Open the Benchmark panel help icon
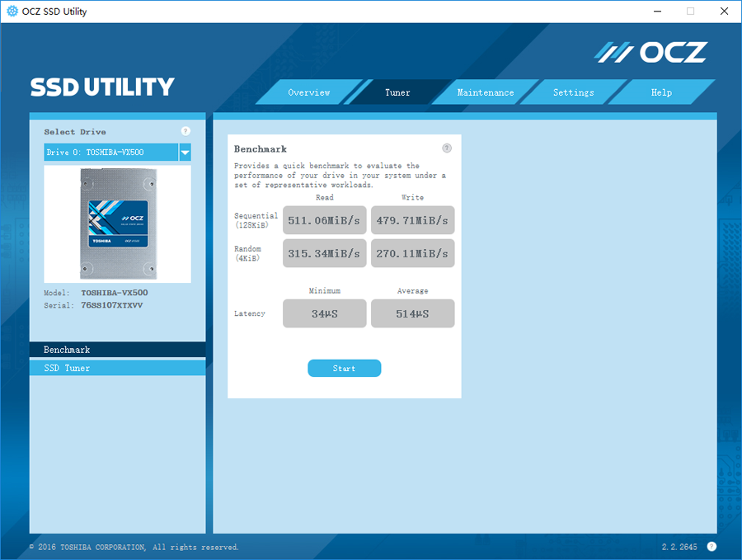Viewport: 742px width, 560px height. tap(447, 148)
